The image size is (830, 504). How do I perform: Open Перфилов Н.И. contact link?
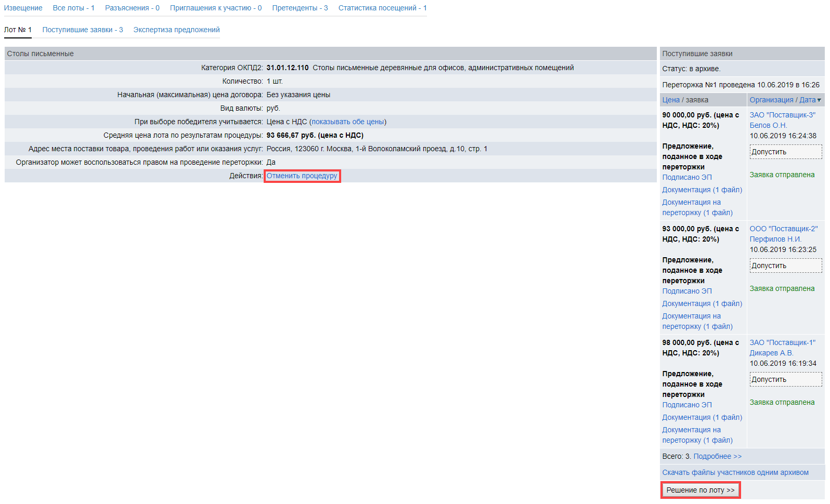(775, 239)
